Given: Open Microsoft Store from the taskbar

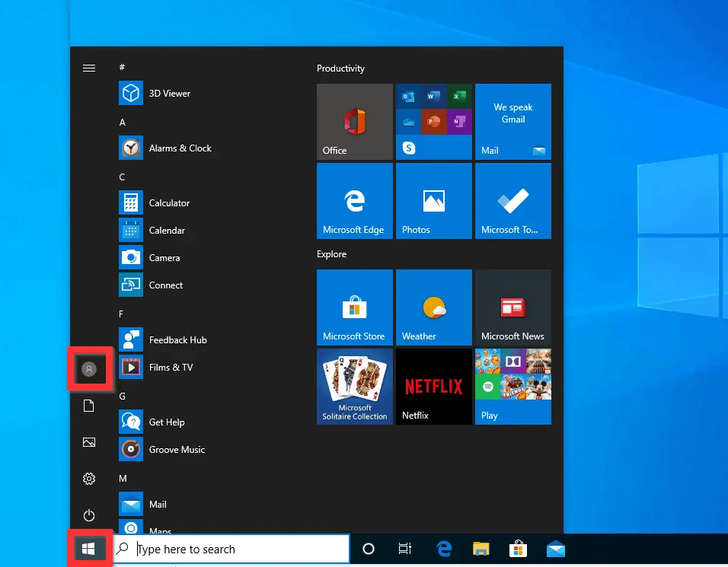Looking at the screenshot, I should 518,548.
